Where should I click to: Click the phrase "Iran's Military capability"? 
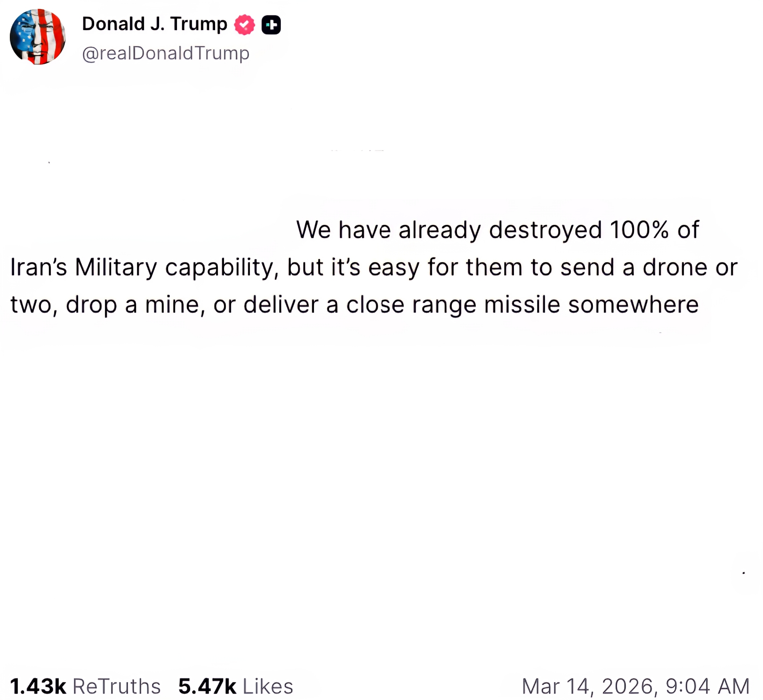tap(141, 267)
